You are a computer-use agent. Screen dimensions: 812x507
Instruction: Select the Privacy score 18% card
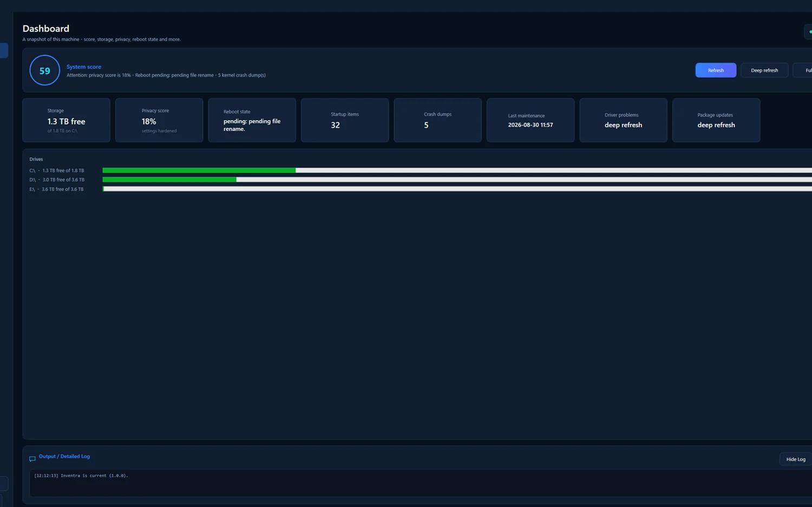(x=159, y=120)
